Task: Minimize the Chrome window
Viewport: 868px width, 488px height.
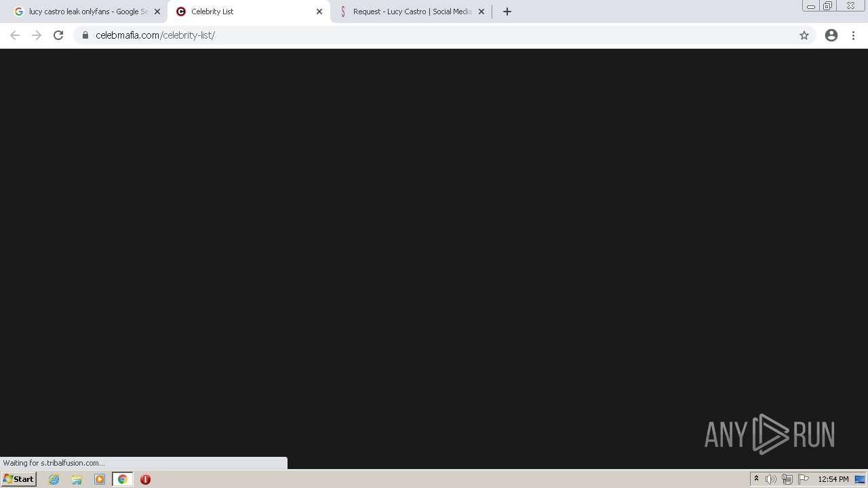Action: click(811, 6)
